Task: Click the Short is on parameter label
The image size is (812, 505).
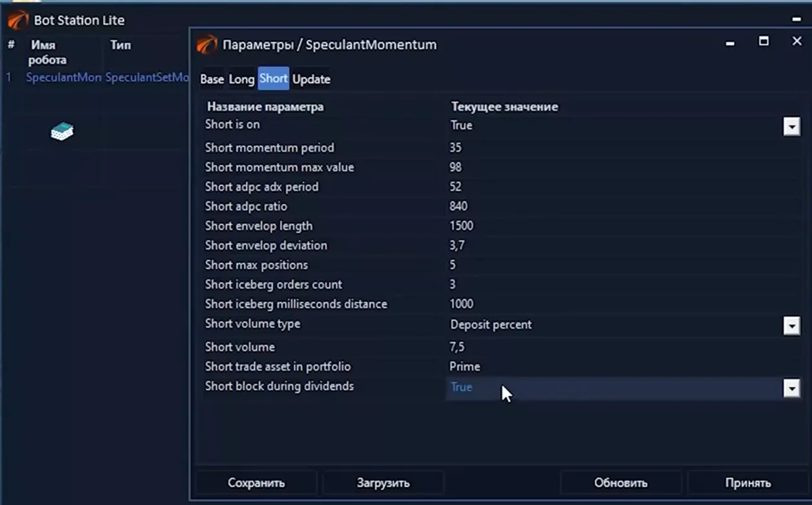Action: [x=232, y=124]
